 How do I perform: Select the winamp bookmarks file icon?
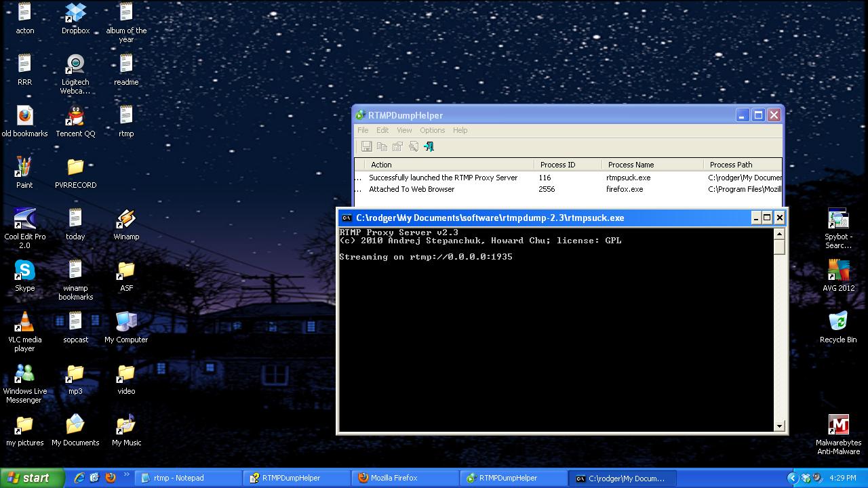(75, 270)
